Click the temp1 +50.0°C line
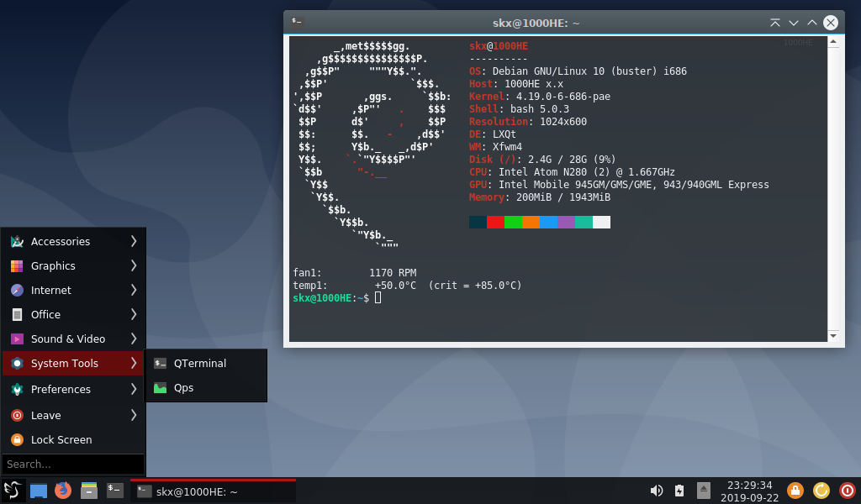 407,285
